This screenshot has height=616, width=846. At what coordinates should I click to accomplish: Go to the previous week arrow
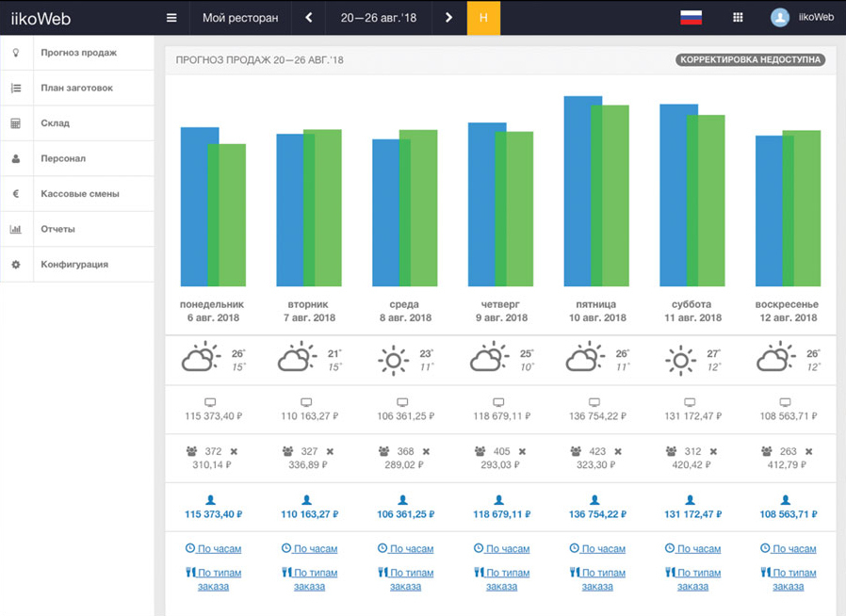point(309,18)
